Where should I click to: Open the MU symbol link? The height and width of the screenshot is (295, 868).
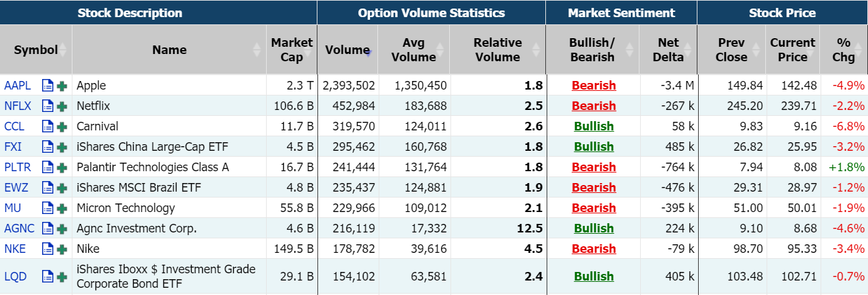pos(13,208)
